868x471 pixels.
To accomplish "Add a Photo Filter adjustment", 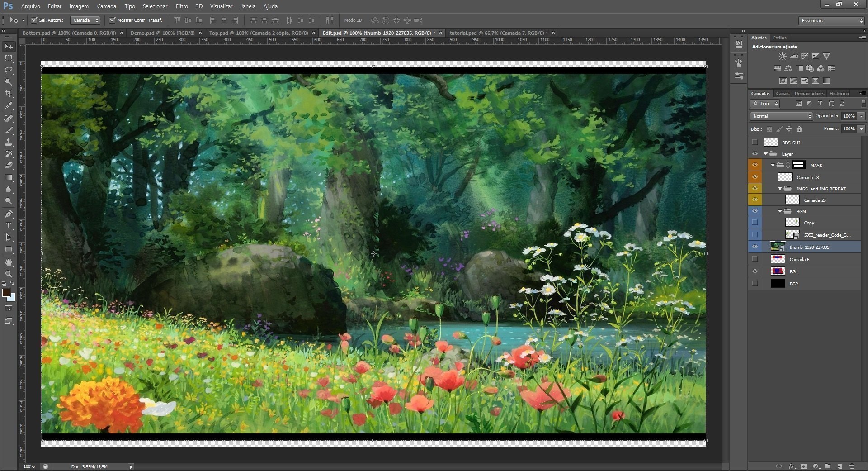I will click(x=810, y=69).
